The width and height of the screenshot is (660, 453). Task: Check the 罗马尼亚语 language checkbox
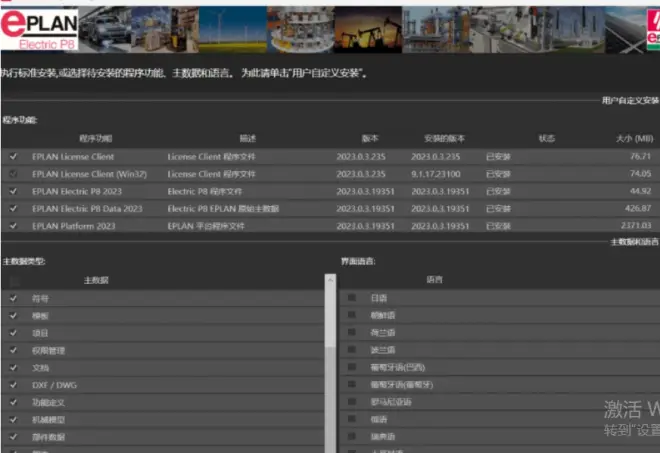point(352,402)
